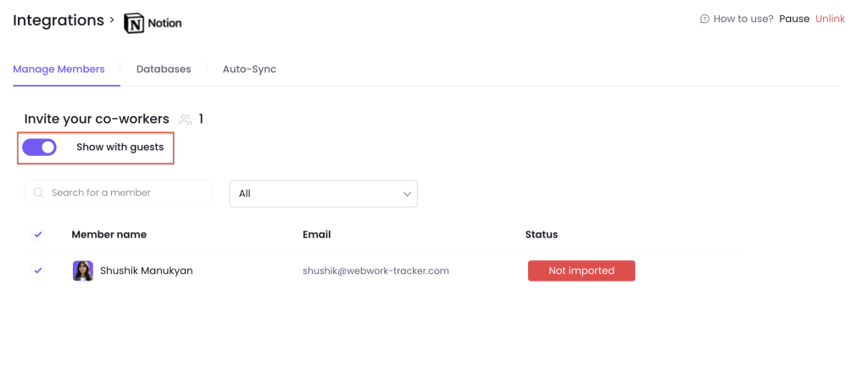Viewport: 868px width, 373px height.
Task: Pause the Notion integration
Action: (794, 19)
